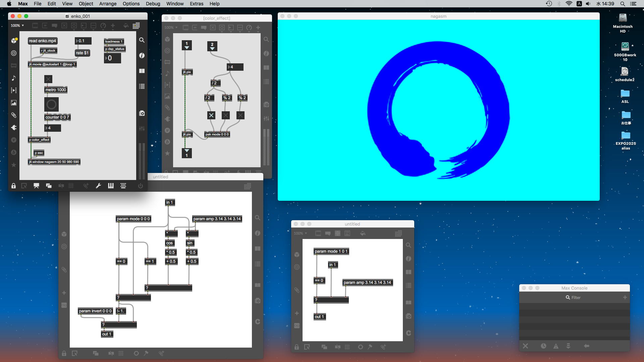644x362 pixels.
Task: Open the inspector info icon in enko_001
Action: [x=142, y=55]
